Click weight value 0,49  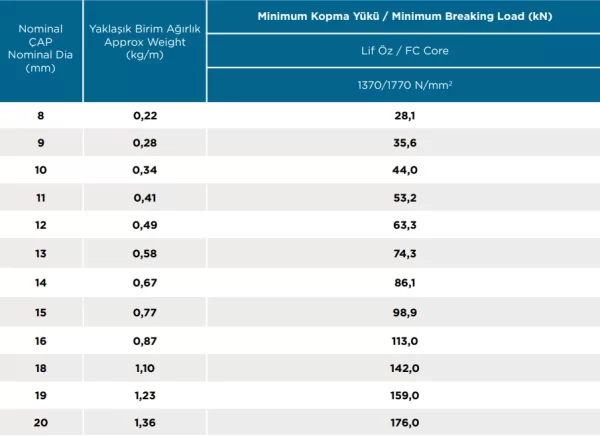(x=145, y=225)
